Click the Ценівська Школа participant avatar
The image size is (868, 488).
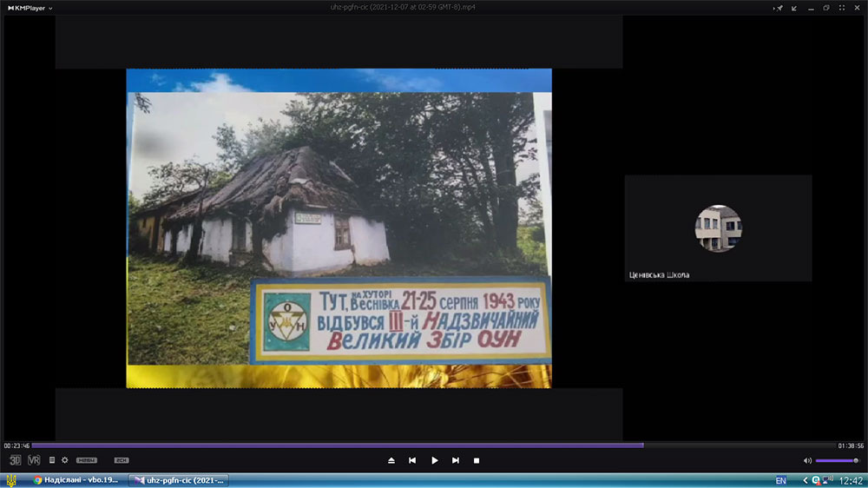pyautogui.click(x=719, y=228)
